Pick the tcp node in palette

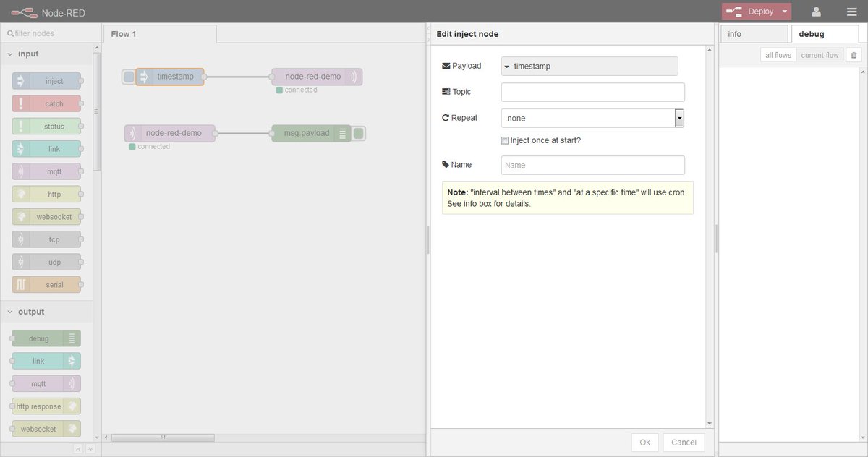(46, 239)
